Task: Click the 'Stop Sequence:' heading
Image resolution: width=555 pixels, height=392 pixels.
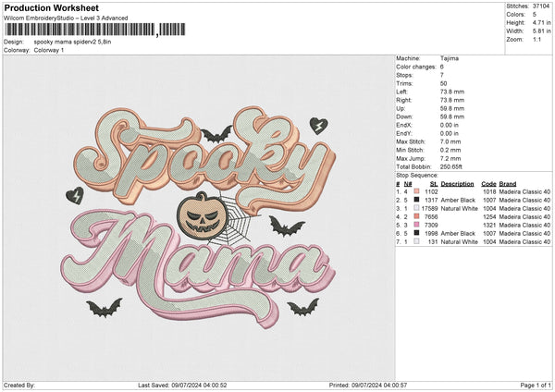Action: [417, 176]
